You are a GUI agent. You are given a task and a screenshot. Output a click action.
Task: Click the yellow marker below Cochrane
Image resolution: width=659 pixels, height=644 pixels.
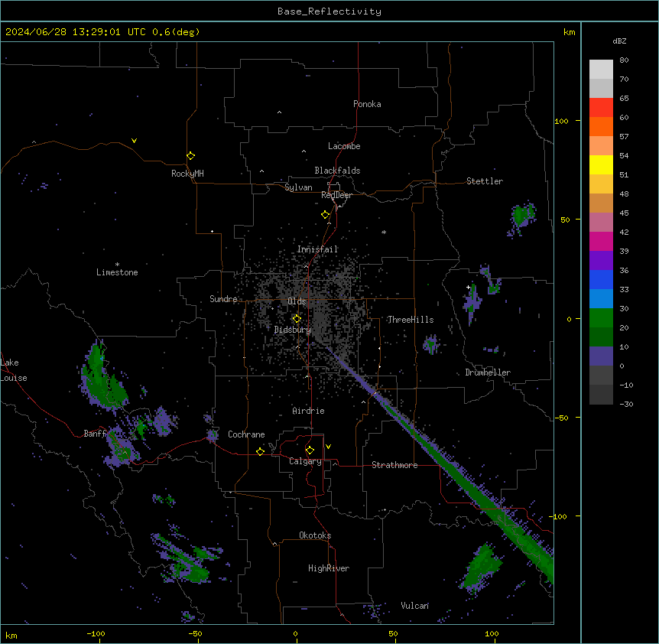pyautogui.click(x=260, y=451)
